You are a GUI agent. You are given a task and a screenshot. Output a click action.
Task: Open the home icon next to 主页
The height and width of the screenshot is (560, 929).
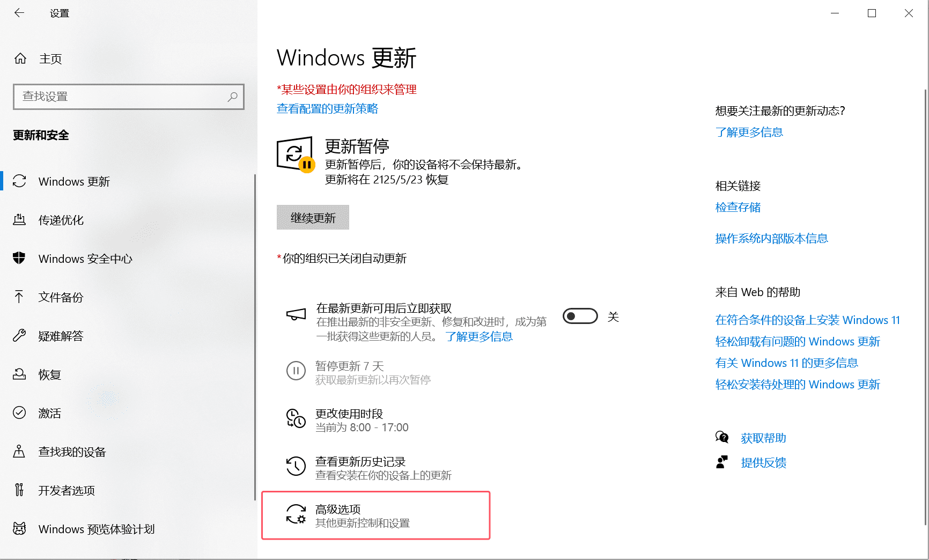click(x=20, y=58)
